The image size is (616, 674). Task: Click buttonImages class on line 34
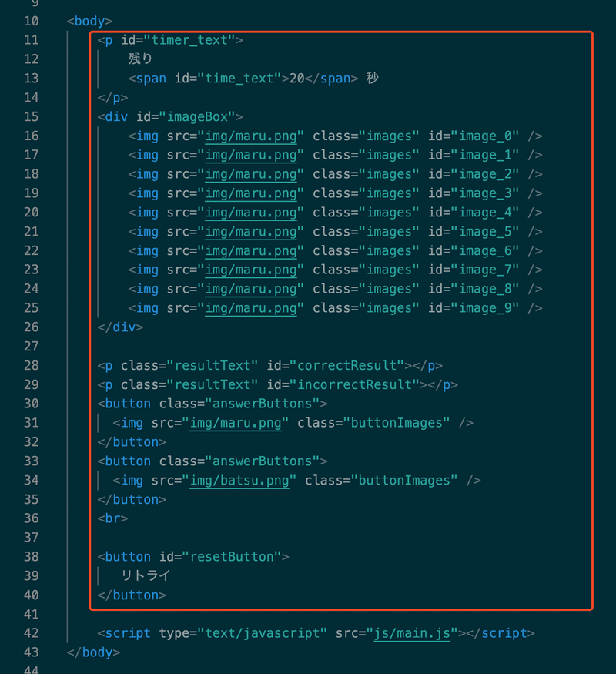(404, 480)
